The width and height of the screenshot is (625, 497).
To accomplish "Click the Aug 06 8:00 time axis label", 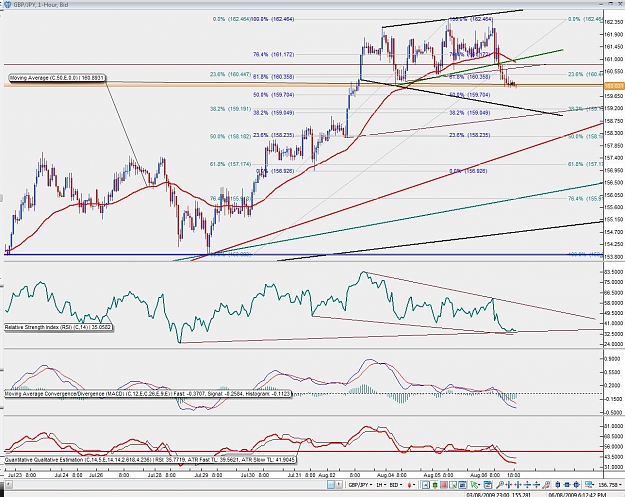I will 484,475.
